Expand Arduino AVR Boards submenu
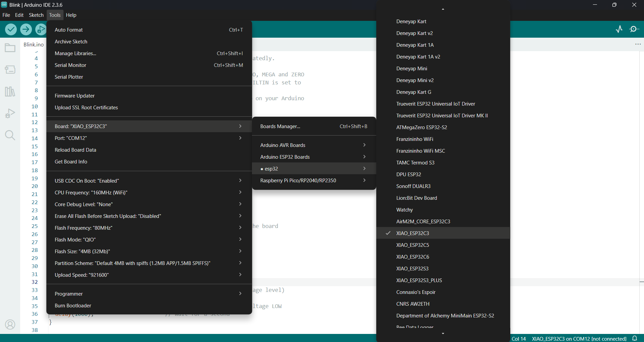The height and width of the screenshot is (342, 644). point(314,145)
